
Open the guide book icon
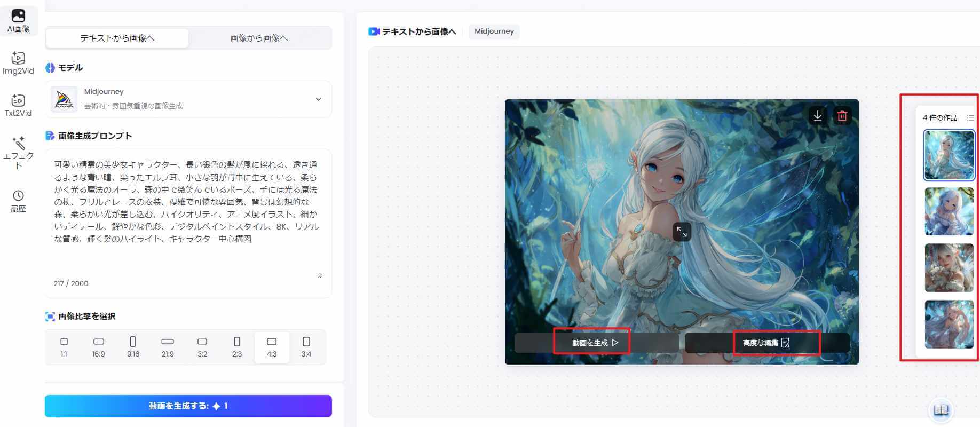(x=941, y=410)
